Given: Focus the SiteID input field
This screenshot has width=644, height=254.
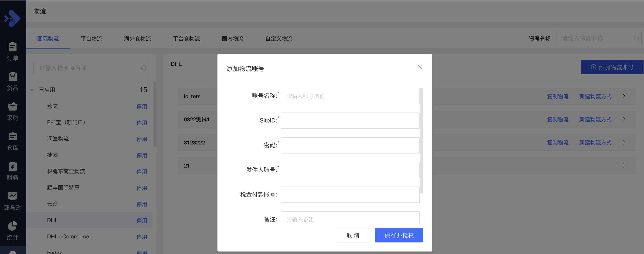Looking at the screenshot, I should coord(350,120).
